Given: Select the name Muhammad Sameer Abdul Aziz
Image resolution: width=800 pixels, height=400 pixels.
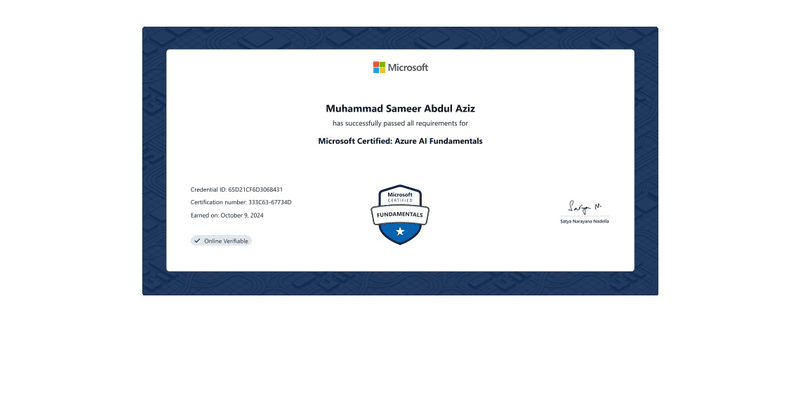Looking at the screenshot, I should 400,108.
